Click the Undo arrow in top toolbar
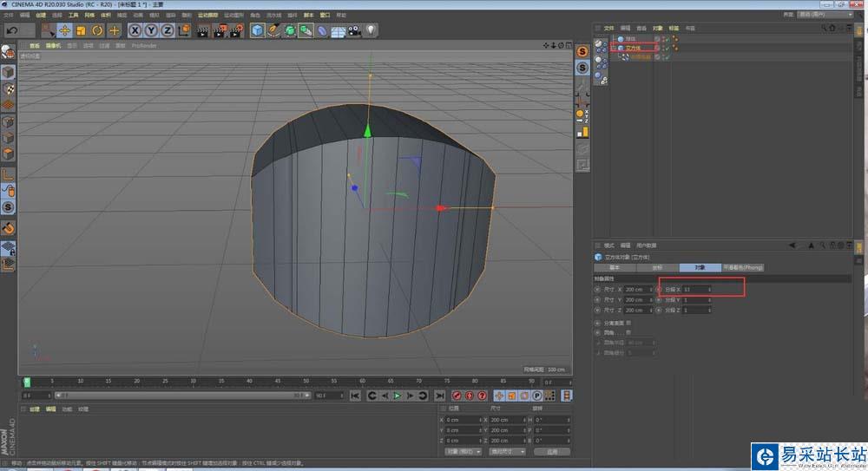 pos(12,30)
